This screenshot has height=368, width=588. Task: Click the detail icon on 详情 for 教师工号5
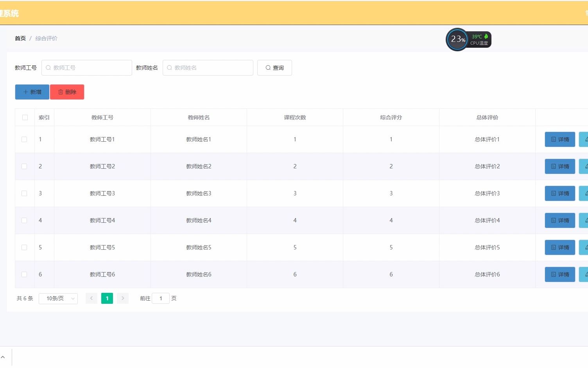click(553, 247)
